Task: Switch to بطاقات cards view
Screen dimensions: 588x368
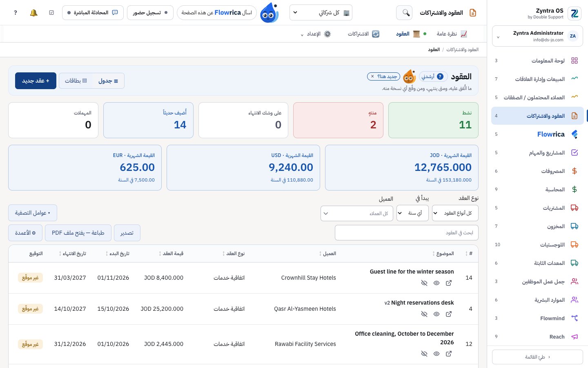Action: pyautogui.click(x=76, y=81)
